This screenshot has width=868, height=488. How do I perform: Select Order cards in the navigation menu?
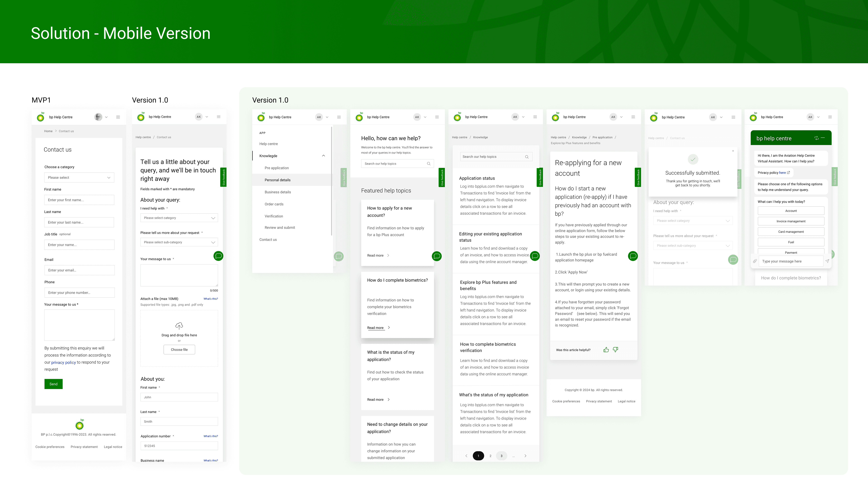point(274,204)
